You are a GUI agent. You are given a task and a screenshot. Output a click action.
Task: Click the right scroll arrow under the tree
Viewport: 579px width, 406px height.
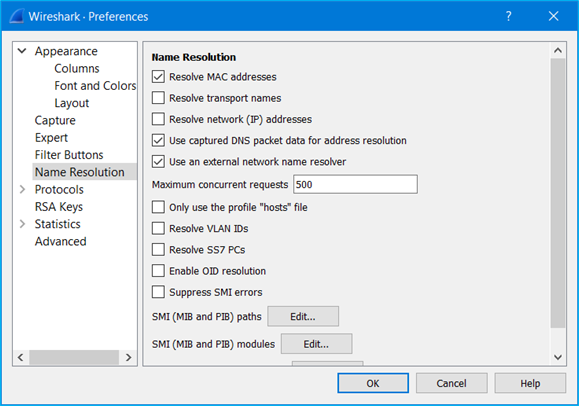point(128,357)
